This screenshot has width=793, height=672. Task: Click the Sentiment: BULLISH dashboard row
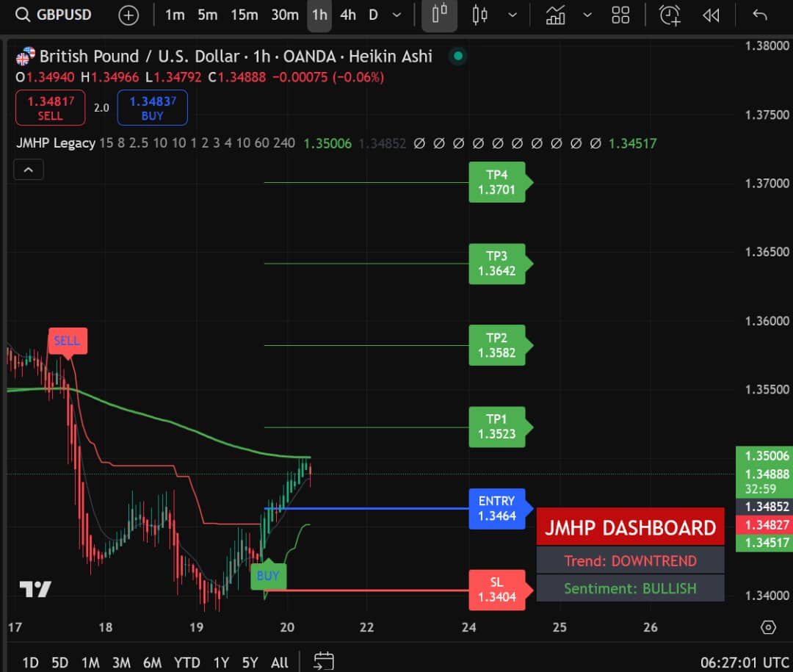(x=630, y=588)
